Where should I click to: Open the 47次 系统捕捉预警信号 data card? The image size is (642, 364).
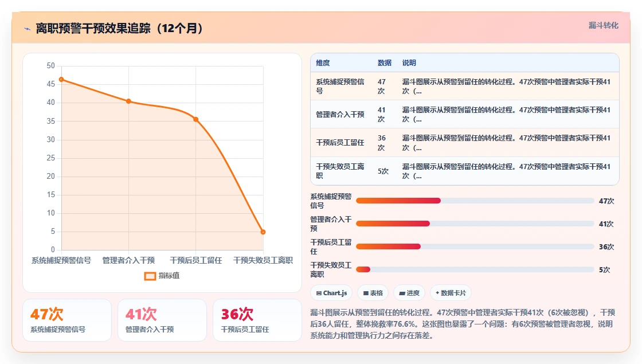click(67, 320)
